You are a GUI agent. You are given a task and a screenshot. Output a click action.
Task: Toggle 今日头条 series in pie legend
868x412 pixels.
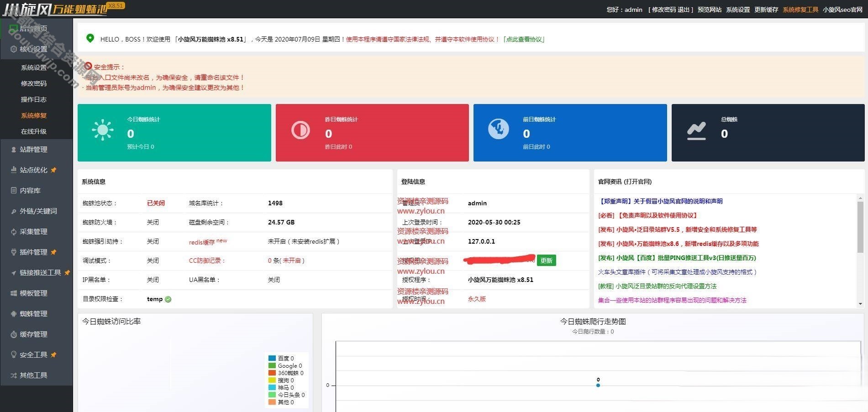pos(286,395)
